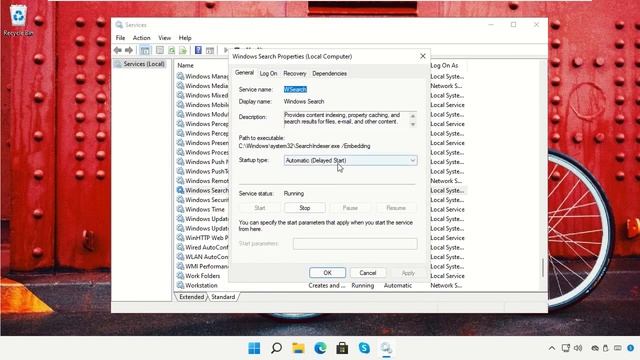Click the gear icon beside Work Folders

click(180, 276)
